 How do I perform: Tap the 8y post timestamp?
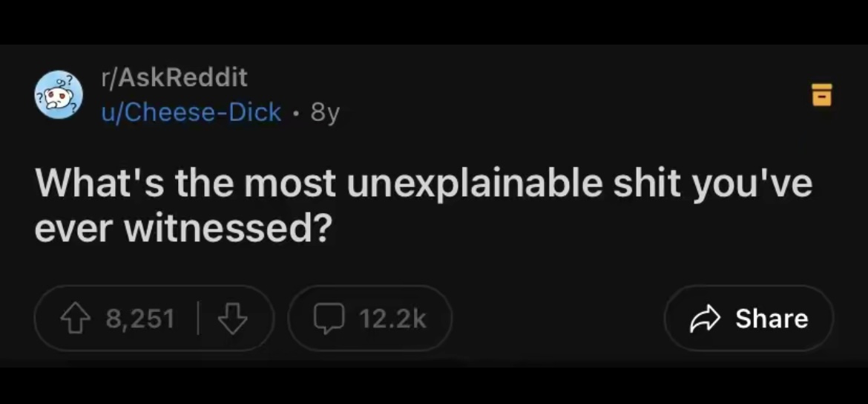pos(326,114)
